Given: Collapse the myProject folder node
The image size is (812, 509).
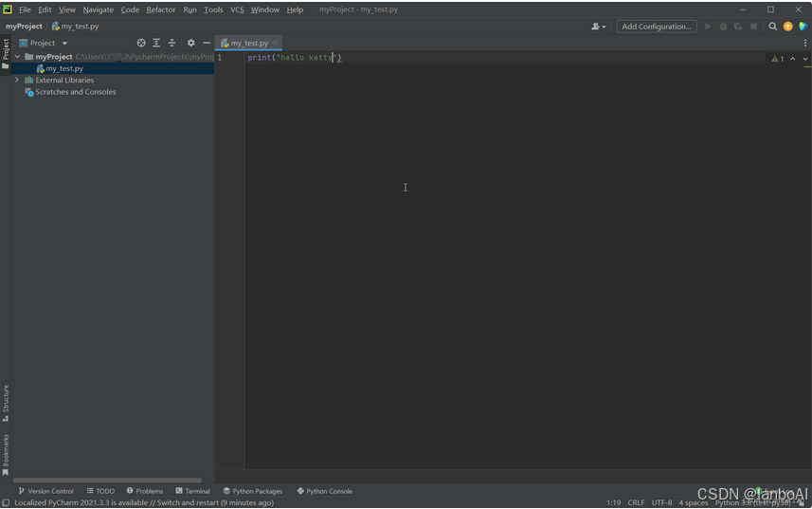Looking at the screenshot, I should click(x=17, y=57).
